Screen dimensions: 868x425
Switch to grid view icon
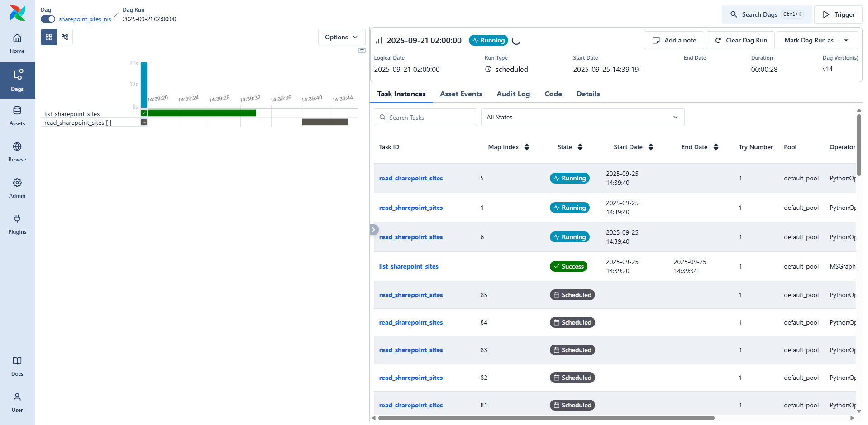(x=49, y=37)
